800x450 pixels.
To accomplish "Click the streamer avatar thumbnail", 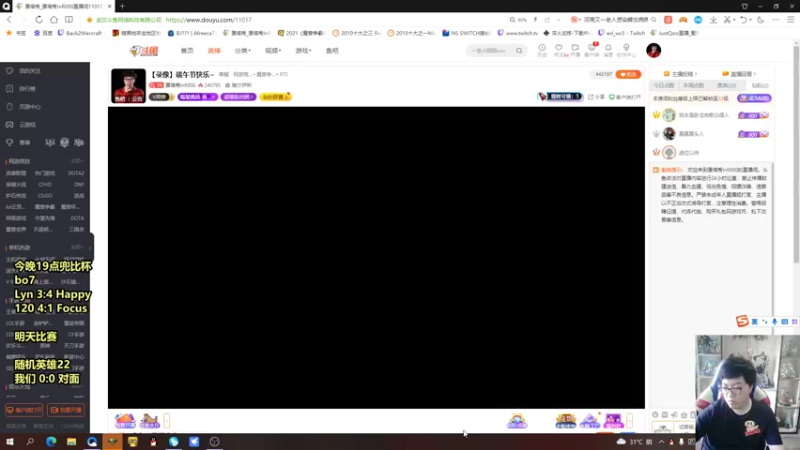I will [x=128, y=86].
